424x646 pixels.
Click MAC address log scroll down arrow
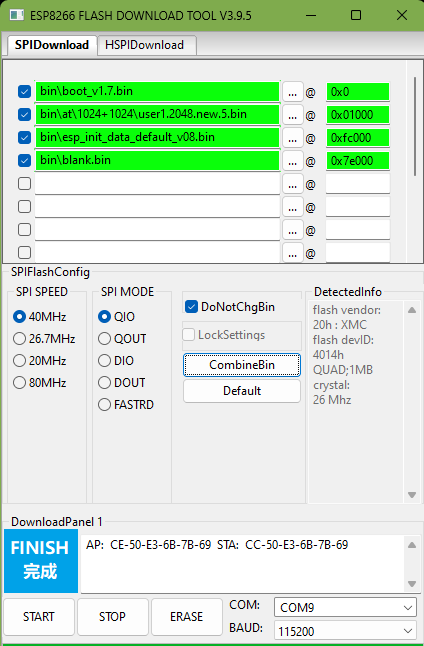tap(412, 583)
